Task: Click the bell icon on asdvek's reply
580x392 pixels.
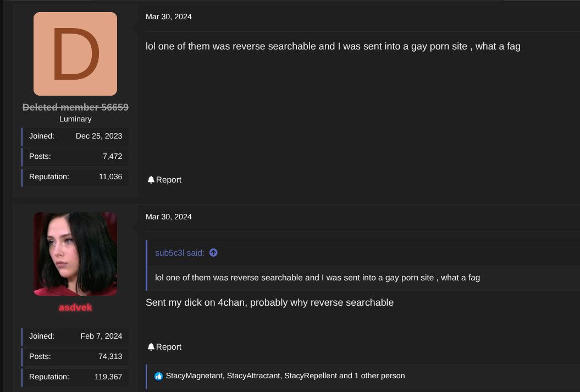Action: pos(151,347)
